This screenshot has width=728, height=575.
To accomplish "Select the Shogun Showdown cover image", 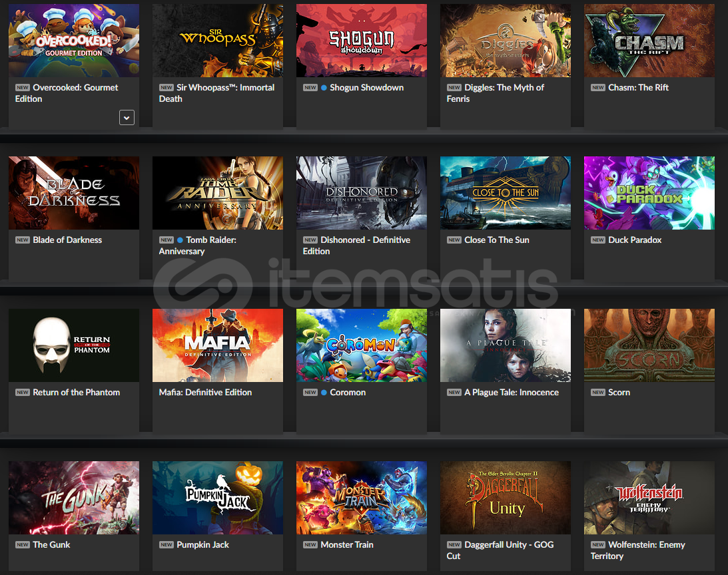I will click(x=362, y=41).
